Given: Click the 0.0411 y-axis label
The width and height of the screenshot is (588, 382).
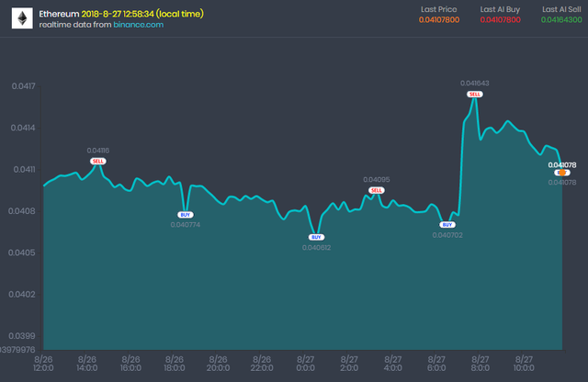Looking at the screenshot, I should click(x=25, y=170).
